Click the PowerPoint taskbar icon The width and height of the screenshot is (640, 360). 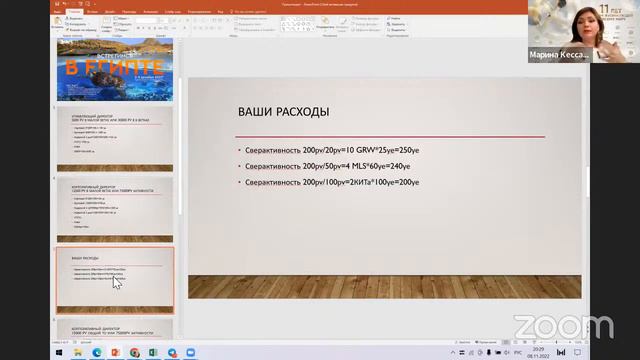coord(116,352)
